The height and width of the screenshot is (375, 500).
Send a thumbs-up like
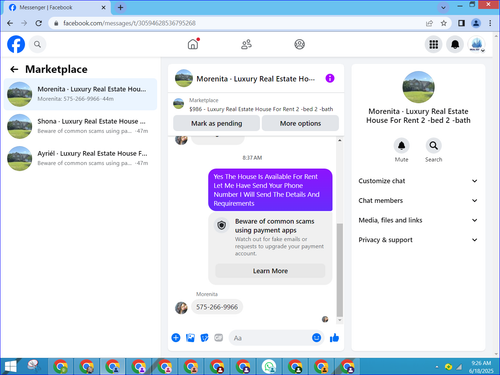(334, 338)
